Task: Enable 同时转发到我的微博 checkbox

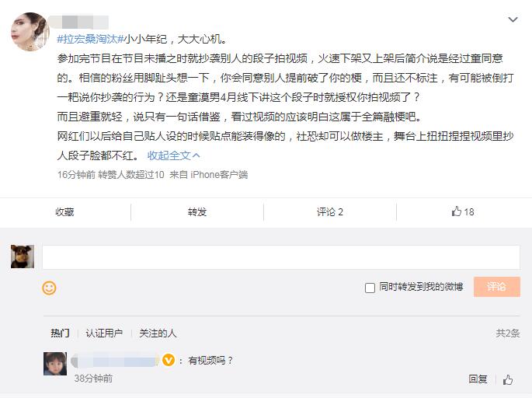Action: pos(370,288)
